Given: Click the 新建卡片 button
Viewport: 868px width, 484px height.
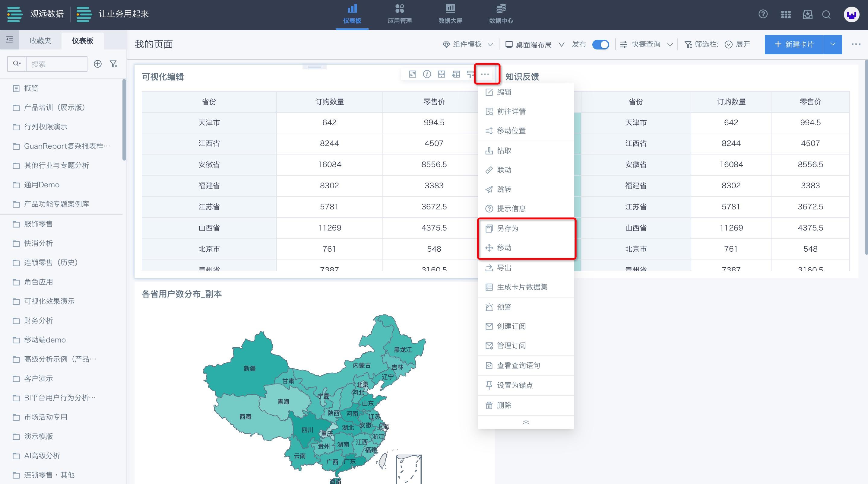Looking at the screenshot, I should [x=794, y=44].
